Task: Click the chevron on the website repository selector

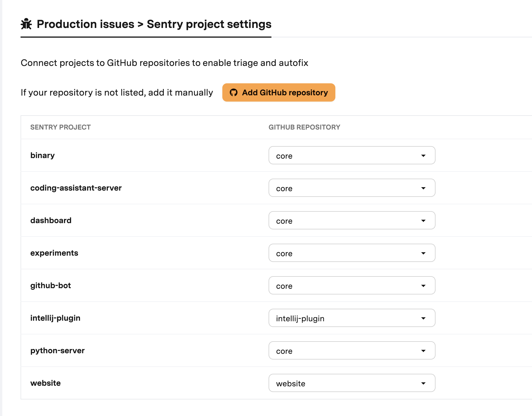Action: point(424,383)
